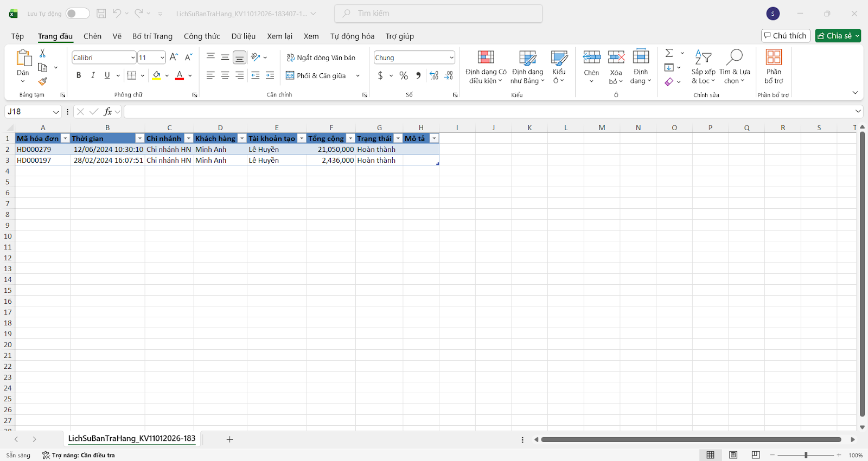868x461 pixels.
Task: Toggle top vertical alignment
Action: 210,57
